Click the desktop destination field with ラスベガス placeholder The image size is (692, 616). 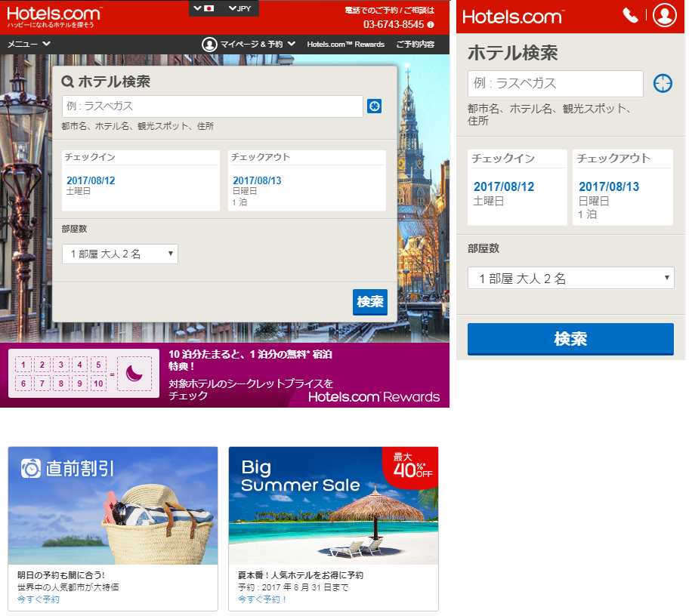pyautogui.click(x=212, y=106)
